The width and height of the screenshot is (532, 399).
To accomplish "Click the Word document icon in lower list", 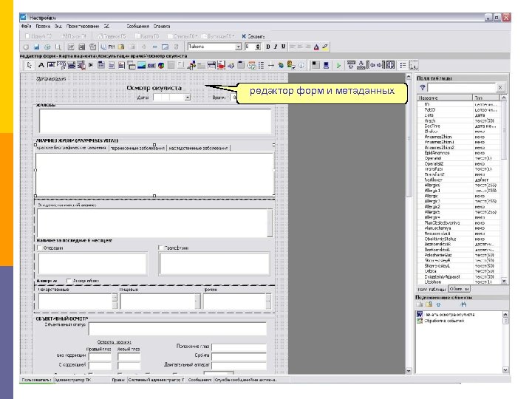I will [x=420, y=315].
